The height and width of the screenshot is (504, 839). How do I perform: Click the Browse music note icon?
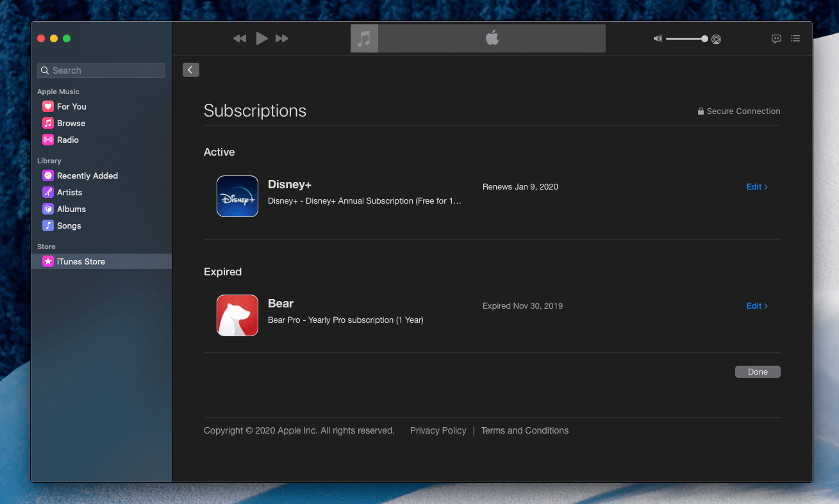point(48,123)
